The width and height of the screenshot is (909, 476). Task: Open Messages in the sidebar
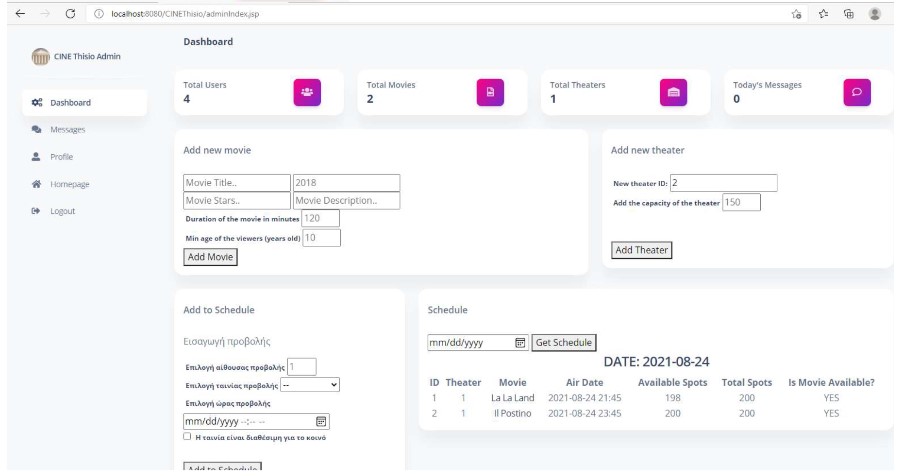(x=67, y=129)
